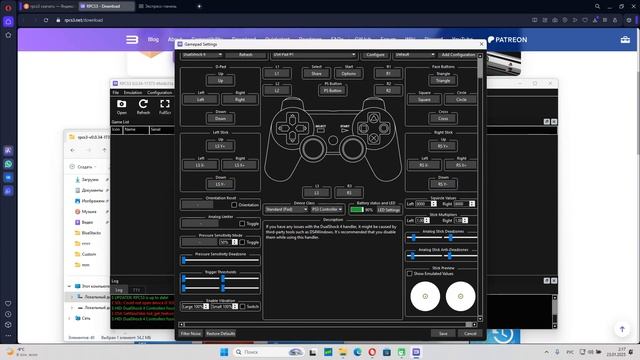Screen dimensions: 640x360
Task: Enable the Pressure Sensitivity Mode Toggle checkbox
Action: (242, 242)
